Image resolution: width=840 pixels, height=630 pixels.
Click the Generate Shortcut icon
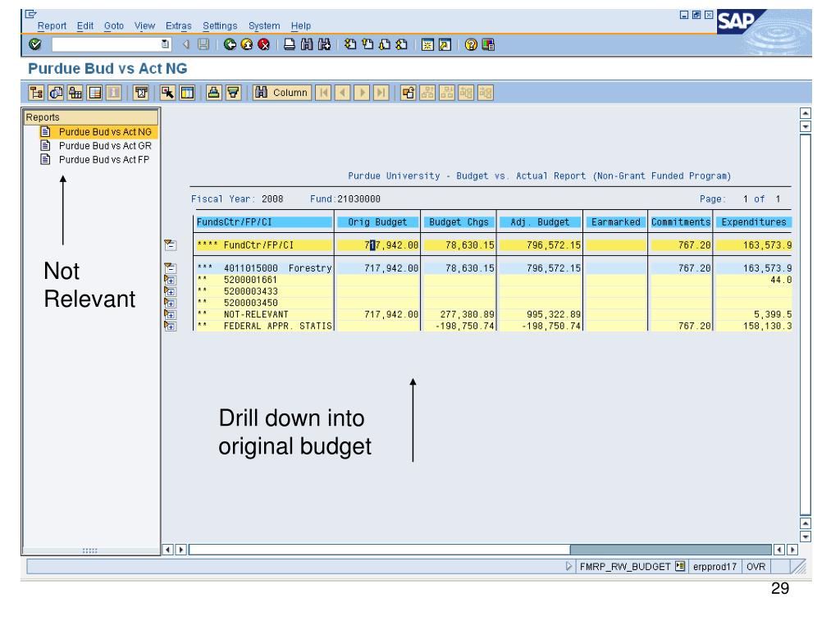click(x=445, y=44)
